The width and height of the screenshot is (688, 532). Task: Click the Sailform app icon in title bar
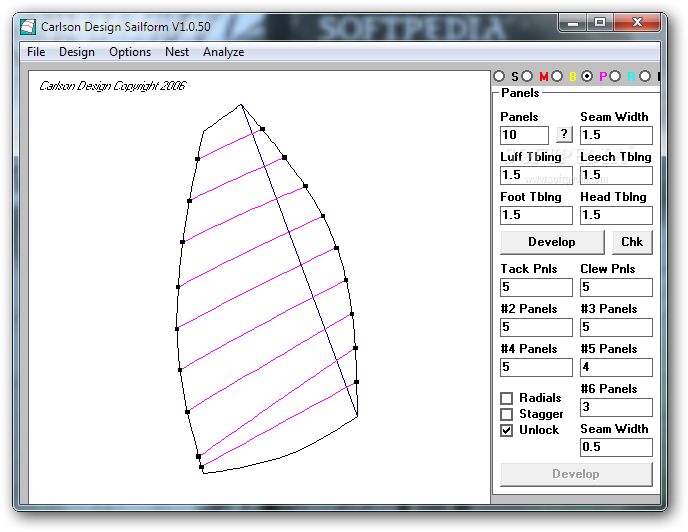28,27
